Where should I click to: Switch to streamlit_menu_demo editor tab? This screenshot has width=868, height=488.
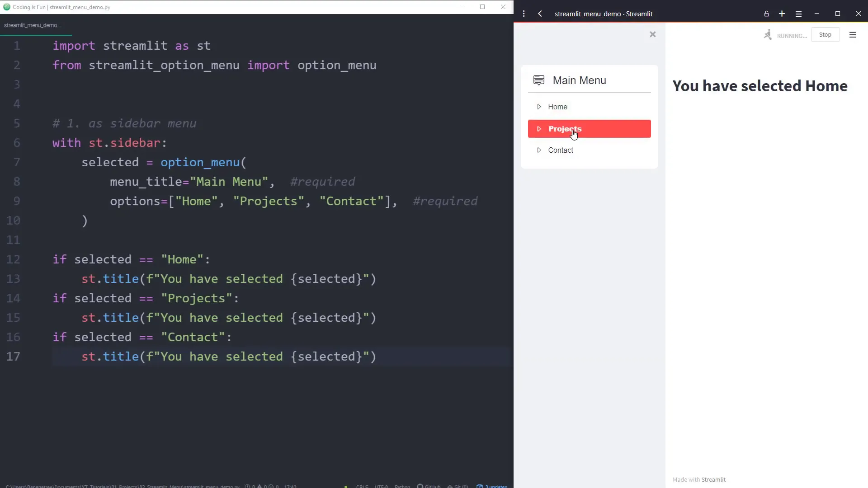33,25
